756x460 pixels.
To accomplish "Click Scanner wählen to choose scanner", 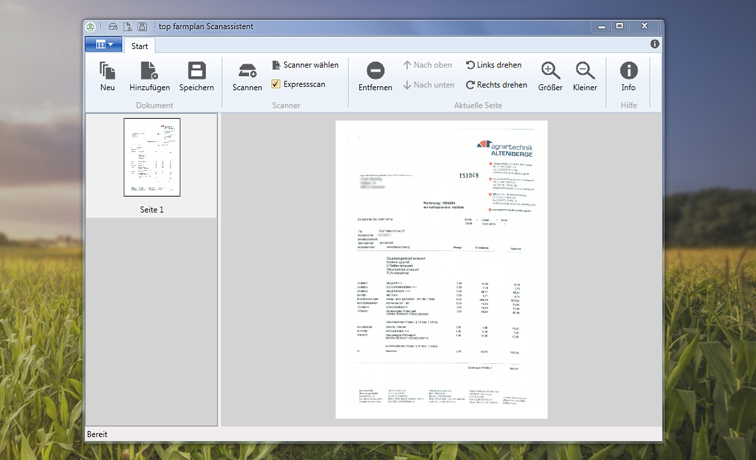I will tap(305, 65).
